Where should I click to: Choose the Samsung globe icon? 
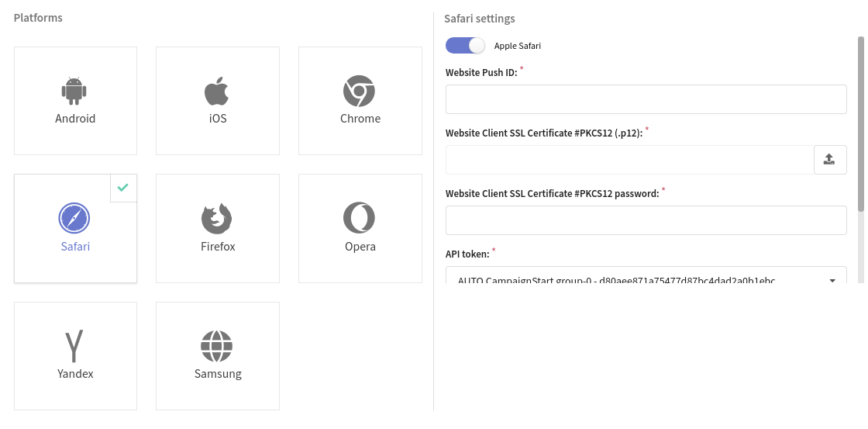[x=216, y=346]
